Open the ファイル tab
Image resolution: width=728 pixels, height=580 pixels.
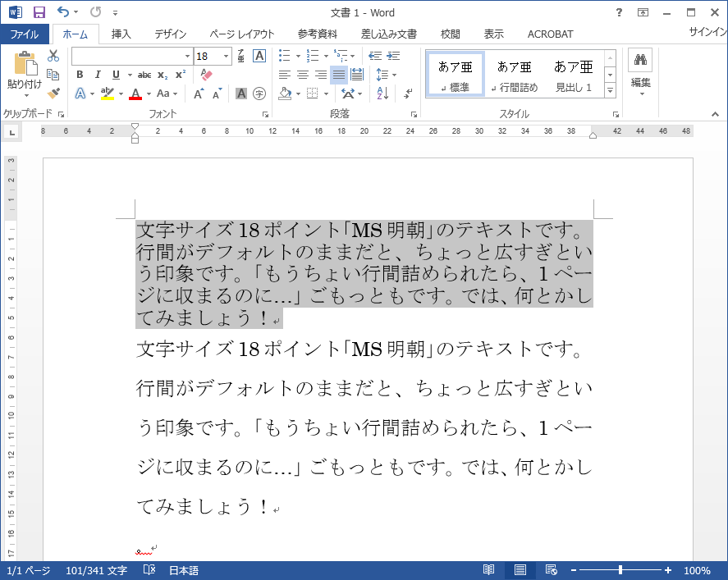pos(25,34)
